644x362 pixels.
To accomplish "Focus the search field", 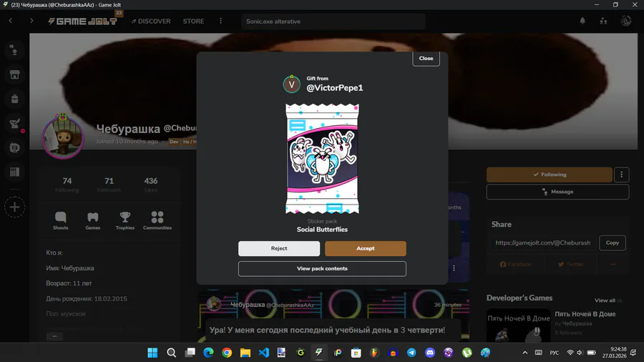I will 333,21.
